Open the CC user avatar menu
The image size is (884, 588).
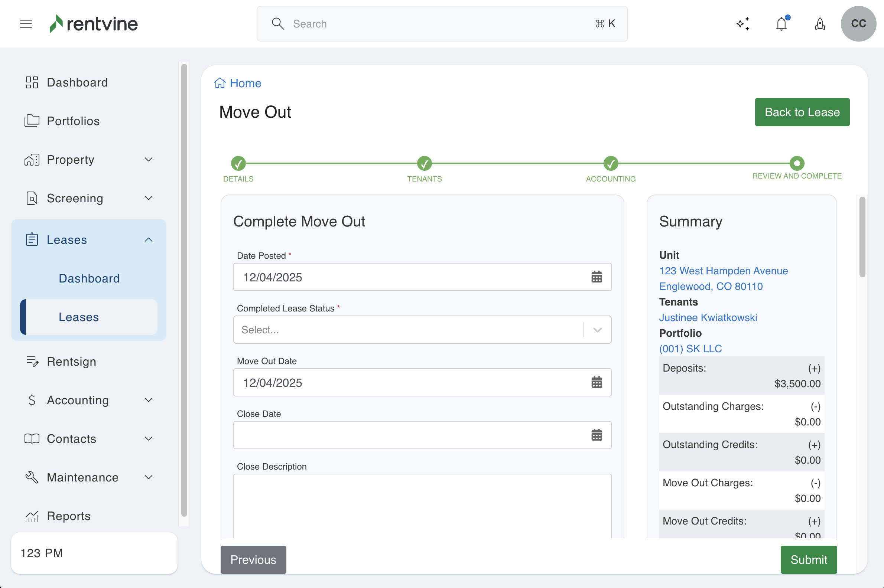click(x=858, y=24)
